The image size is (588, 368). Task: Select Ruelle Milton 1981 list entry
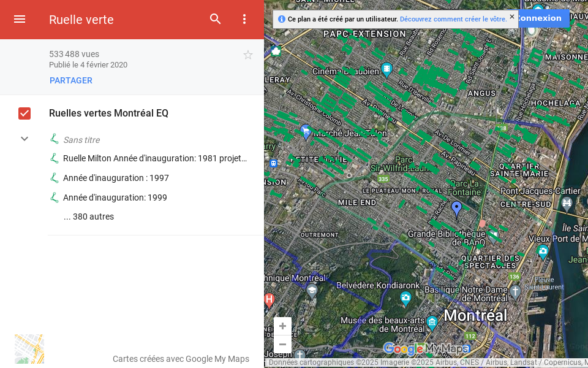[154, 158]
